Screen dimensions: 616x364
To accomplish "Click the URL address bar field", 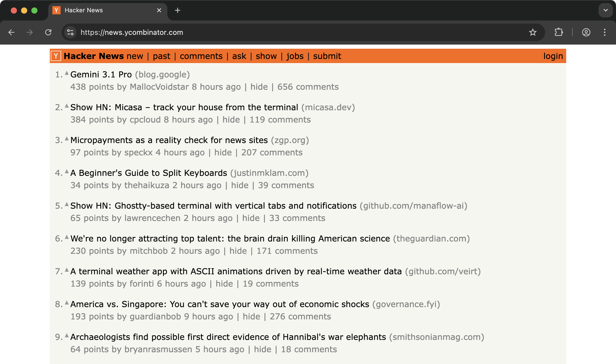I will click(282, 32).
